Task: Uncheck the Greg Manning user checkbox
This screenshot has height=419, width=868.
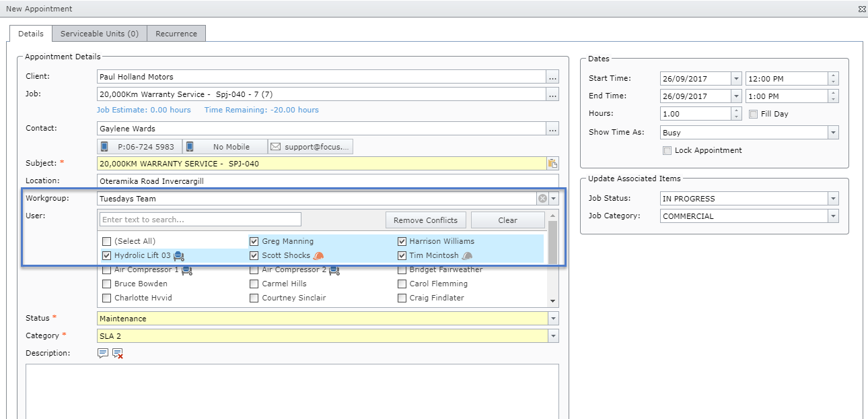Action: click(254, 241)
